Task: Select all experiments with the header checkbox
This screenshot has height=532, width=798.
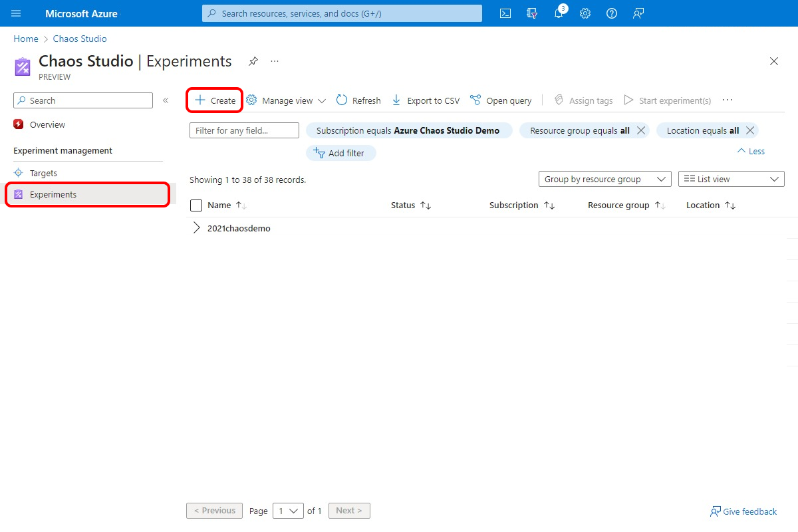Action: [196, 205]
